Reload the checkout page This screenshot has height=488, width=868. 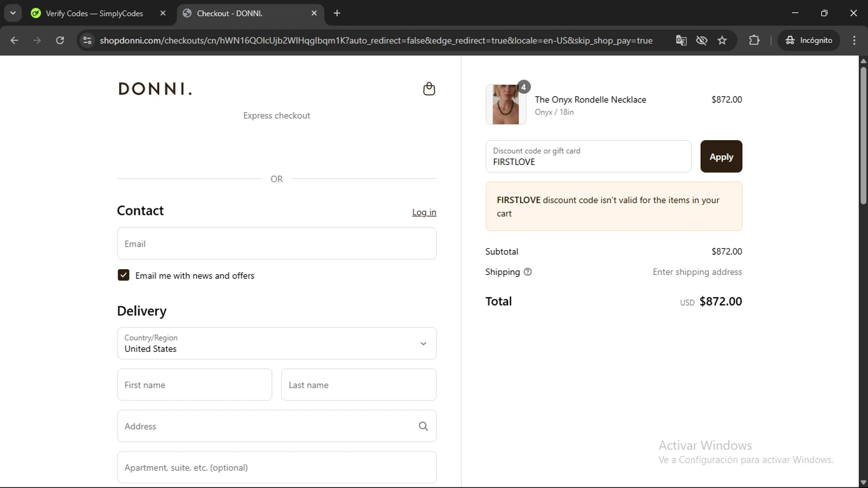pyautogui.click(x=60, y=41)
